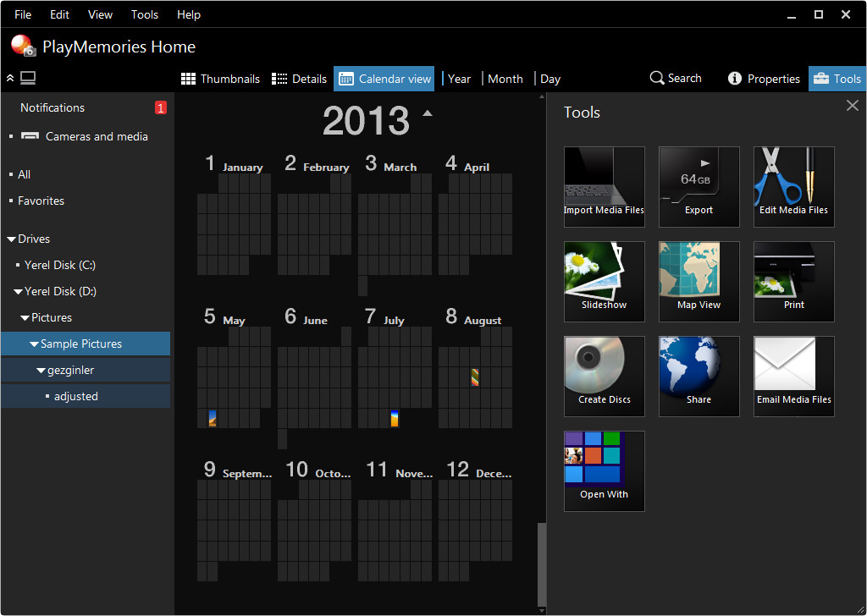Image resolution: width=867 pixels, height=616 pixels.
Task: Open the August photo thumbnail
Action: pos(474,377)
